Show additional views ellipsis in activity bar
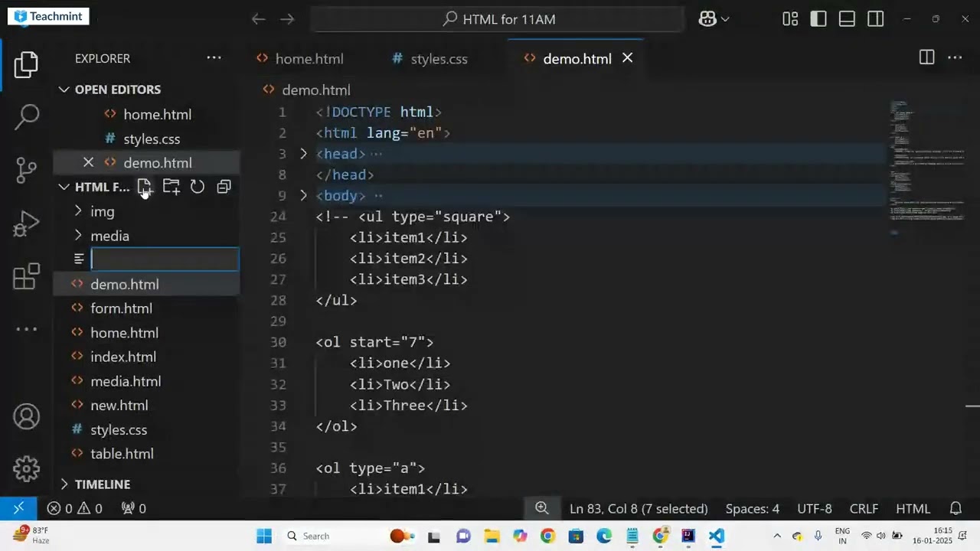The image size is (980, 551). point(26,329)
